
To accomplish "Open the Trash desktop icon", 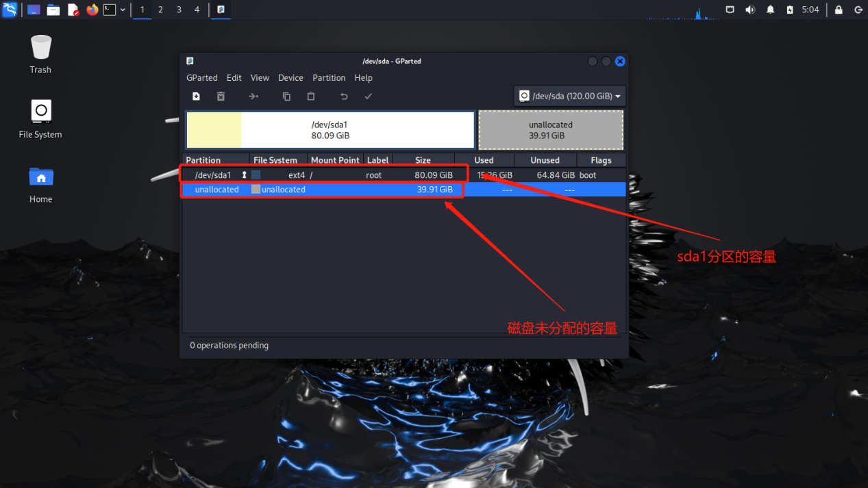I will coord(40,54).
